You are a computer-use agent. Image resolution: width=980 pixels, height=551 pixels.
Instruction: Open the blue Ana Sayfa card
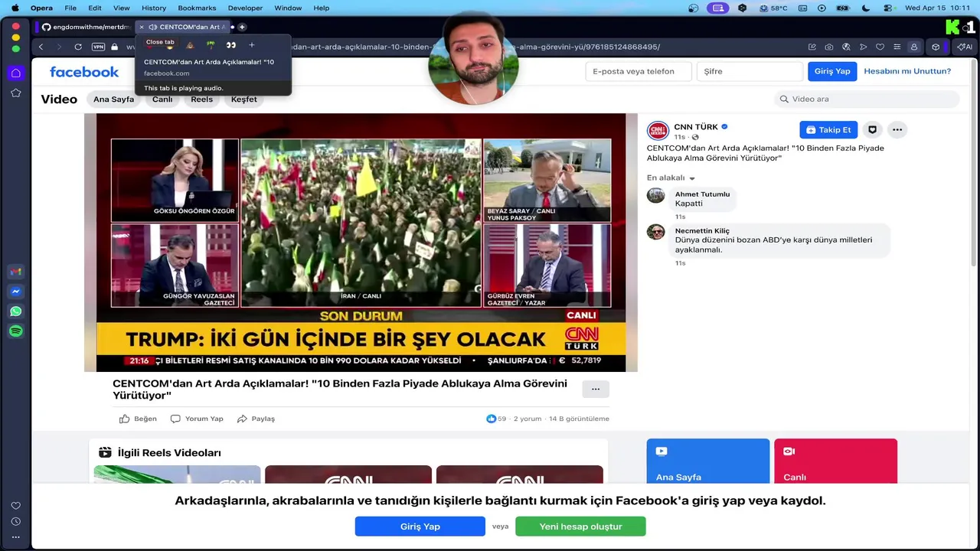pos(708,461)
